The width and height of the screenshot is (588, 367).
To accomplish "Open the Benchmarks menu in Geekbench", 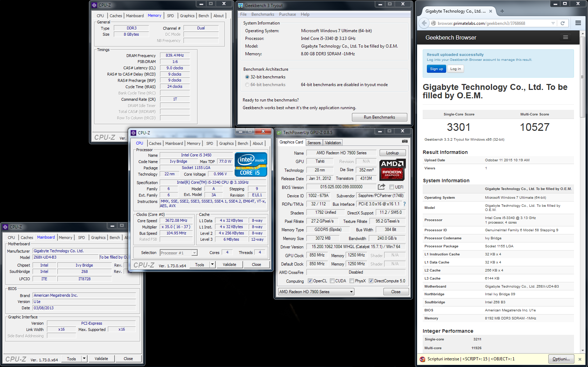I will [263, 14].
